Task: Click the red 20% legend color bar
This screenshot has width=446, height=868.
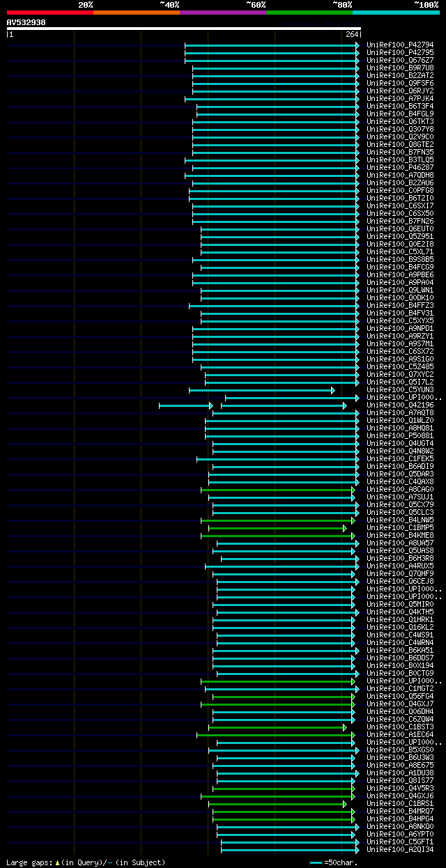Action: click(x=50, y=13)
